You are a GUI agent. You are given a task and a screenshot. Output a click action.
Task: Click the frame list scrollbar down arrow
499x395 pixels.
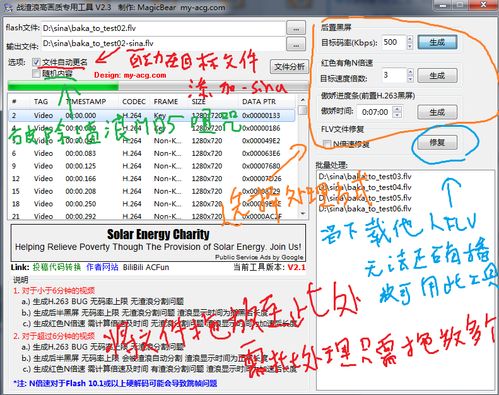tap(303, 213)
